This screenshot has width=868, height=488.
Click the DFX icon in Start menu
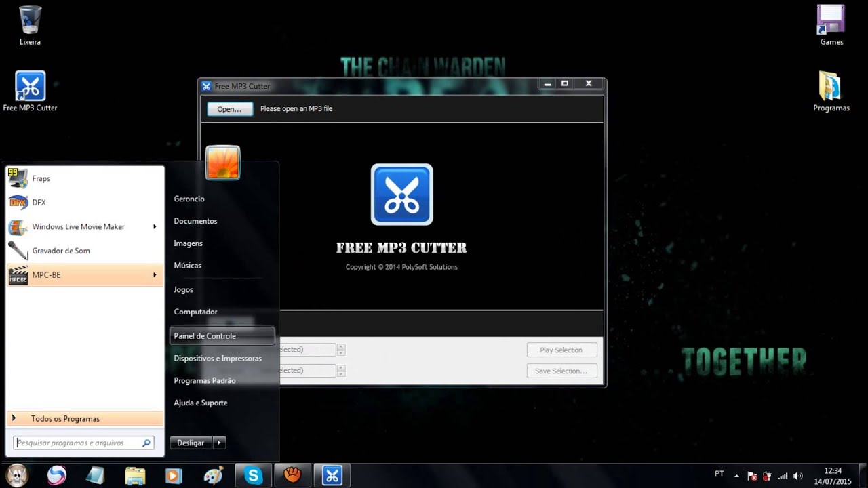click(18, 203)
